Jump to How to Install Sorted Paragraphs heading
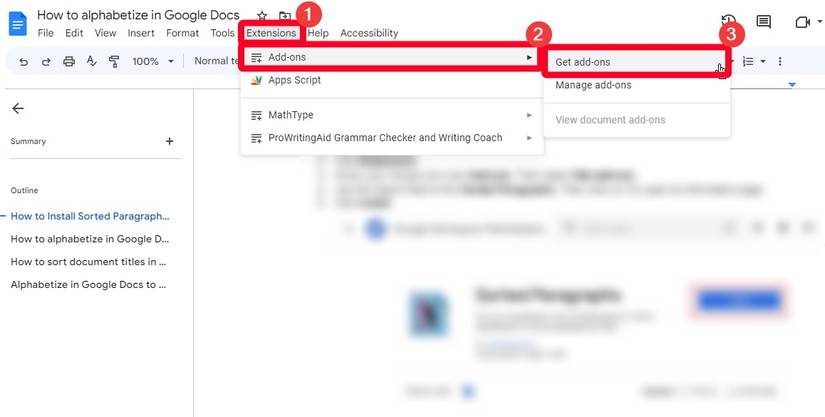825x417 pixels. (x=90, y=216)
